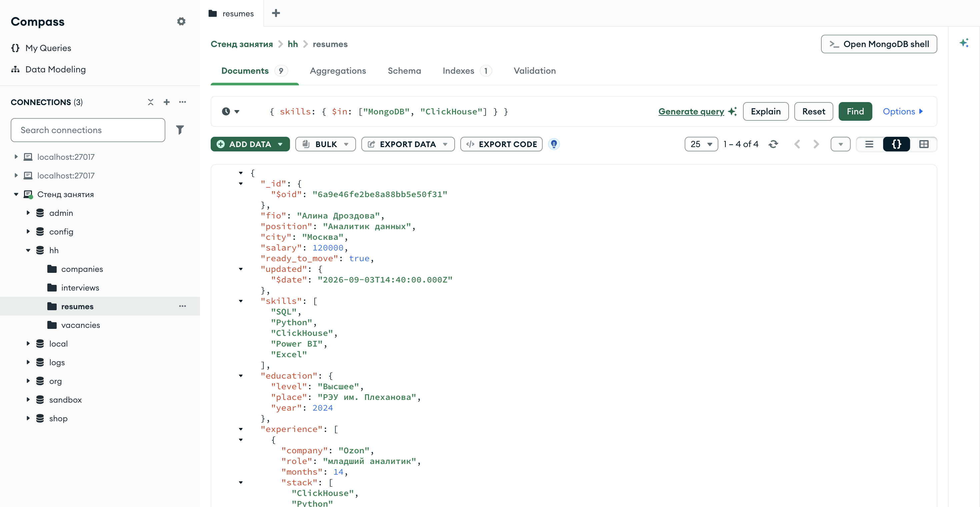980x507 pixels.
Task: Click the Find button
Action: point(855,111)
